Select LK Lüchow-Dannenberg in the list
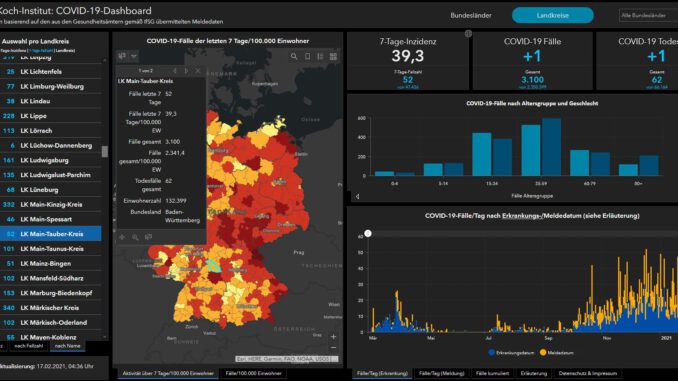The width and height of the screenshot is (678, 381). [51, 145]
